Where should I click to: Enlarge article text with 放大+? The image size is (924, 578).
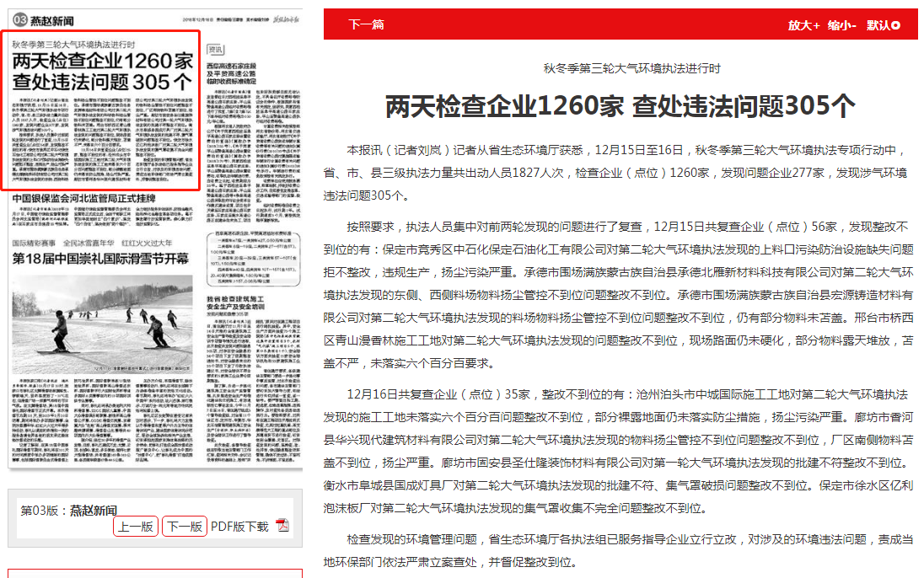click(x=803, y=25)
